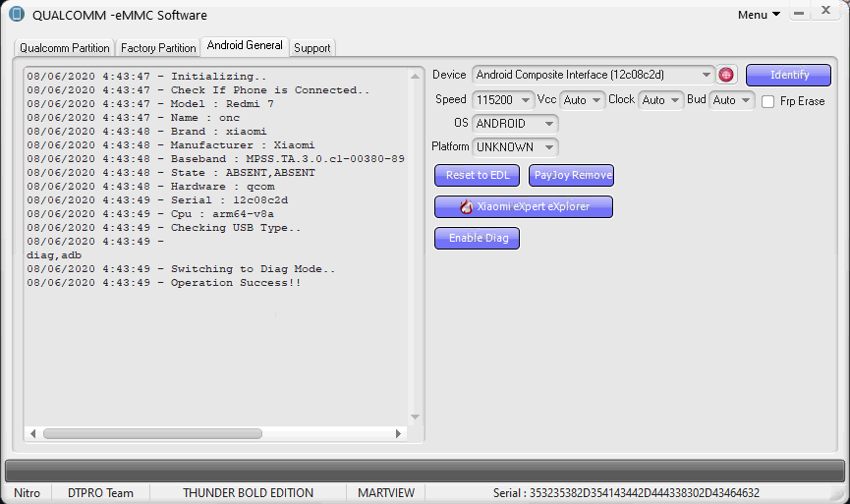Click the QUALCOMM eMMC app icon in title bar
850x504 pixels.
tap(17, 14)
